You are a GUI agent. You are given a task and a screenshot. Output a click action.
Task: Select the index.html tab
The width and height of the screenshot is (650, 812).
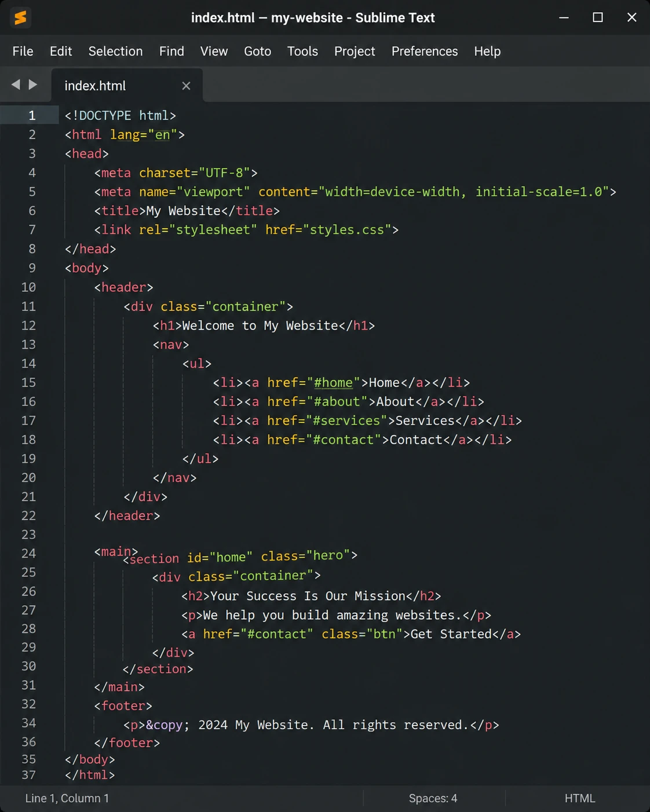[127, 86]
